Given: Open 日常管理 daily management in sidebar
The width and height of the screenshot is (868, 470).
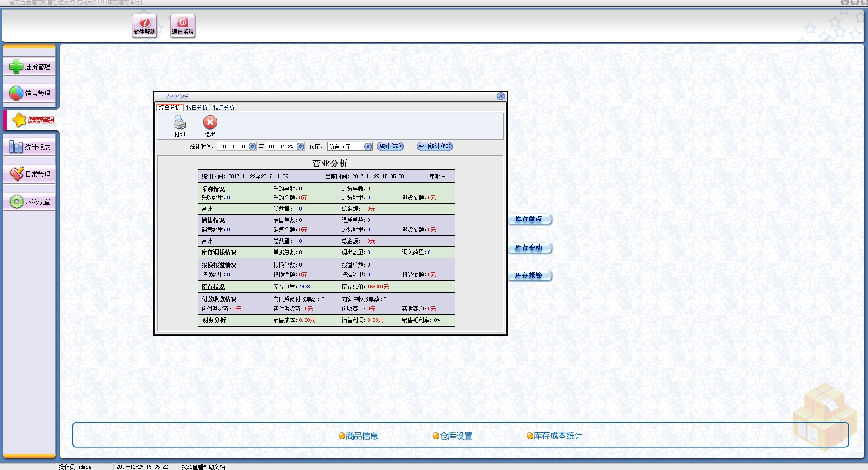Looking at the screenshot, I should click(30, 174).
